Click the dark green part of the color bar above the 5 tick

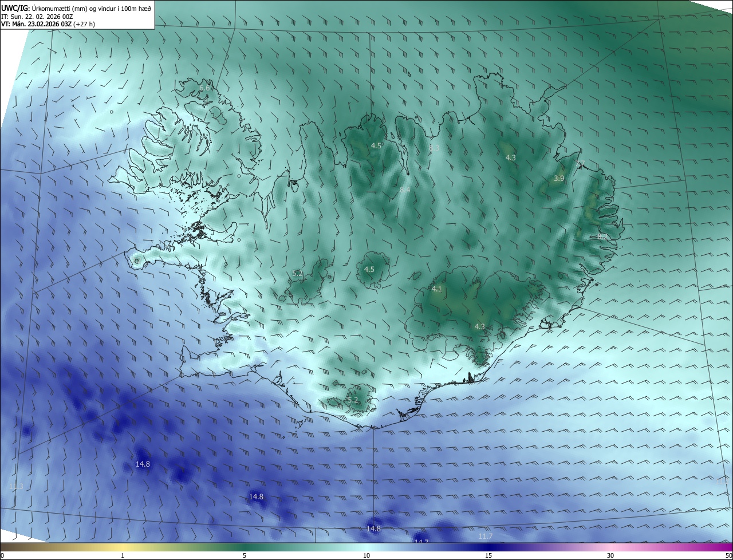coord(245,547)
